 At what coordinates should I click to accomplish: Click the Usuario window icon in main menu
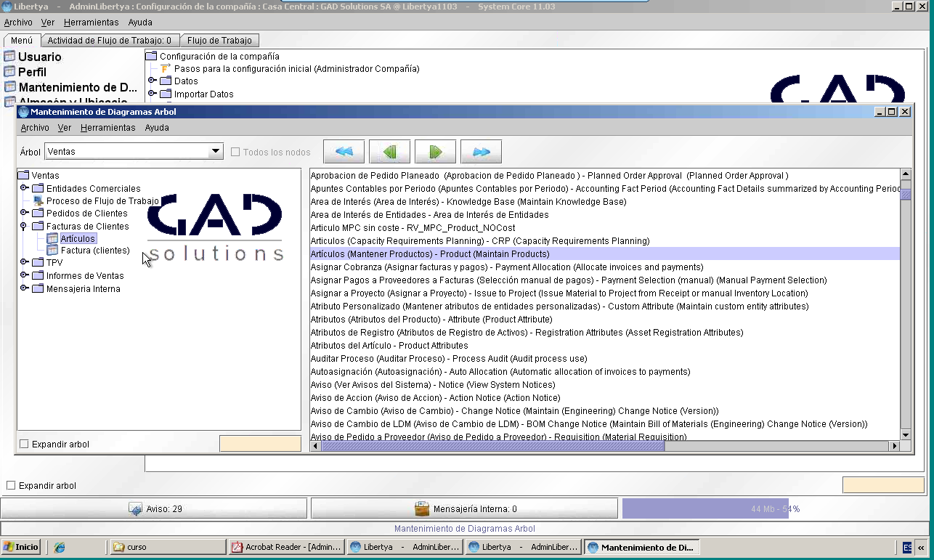pyautogui.click(x=9, y=57)
